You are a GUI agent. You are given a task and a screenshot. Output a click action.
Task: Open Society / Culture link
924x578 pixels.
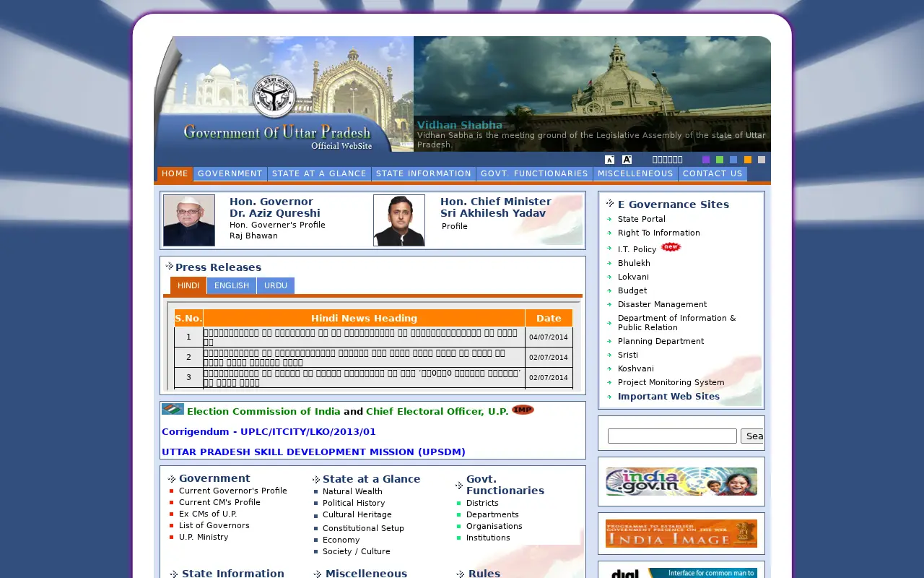coord(357,551)
